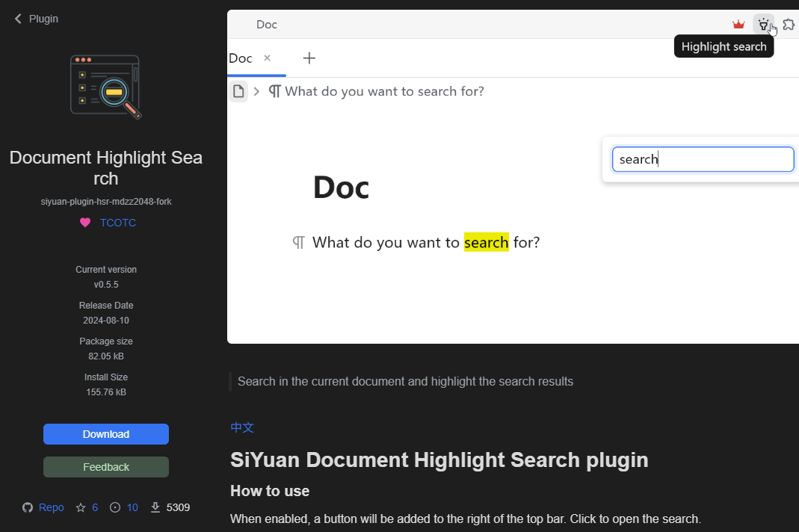Click the downloads count arrow icon
799x532 pixels.
coord(155,507)
